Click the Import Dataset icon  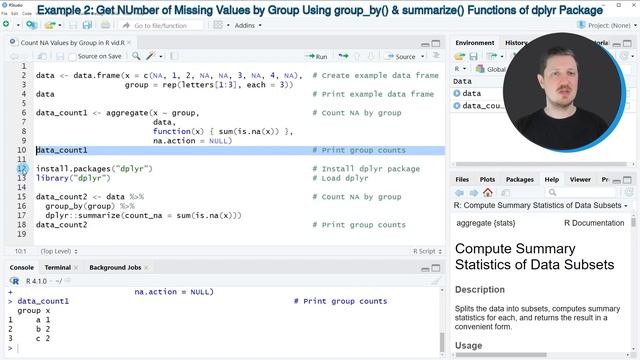pyautogui.click(x=492, y=56)
